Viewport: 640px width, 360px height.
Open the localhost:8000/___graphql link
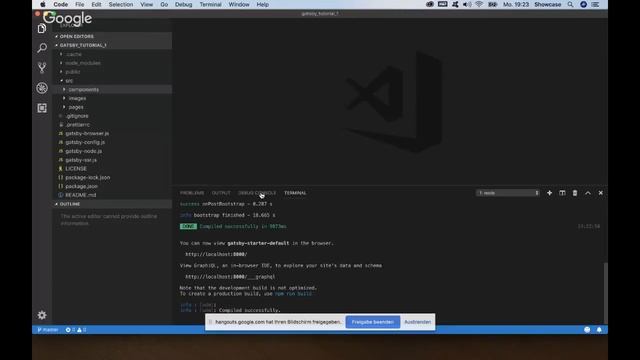pyautogui.click(x=230, y=277)
